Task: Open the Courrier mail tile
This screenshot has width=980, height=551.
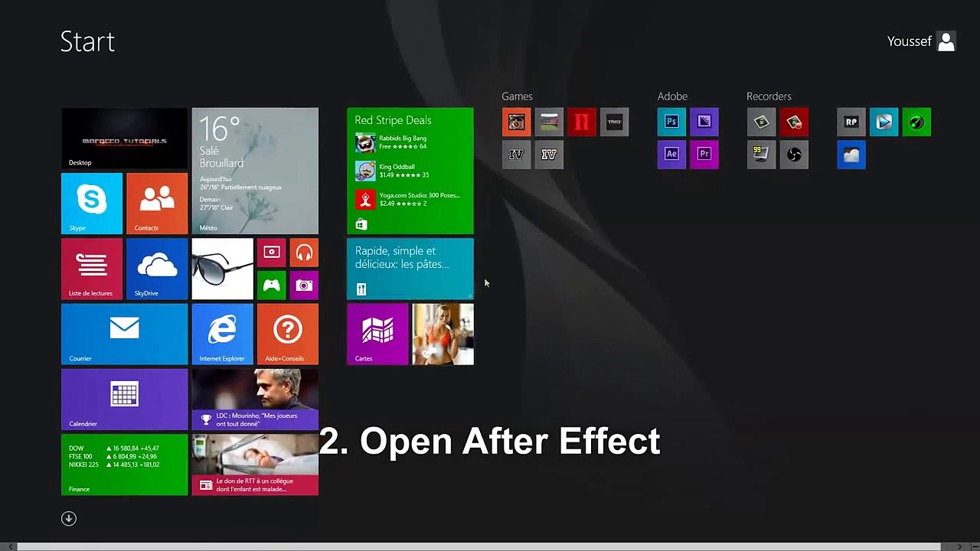Action: coord(124,334)
